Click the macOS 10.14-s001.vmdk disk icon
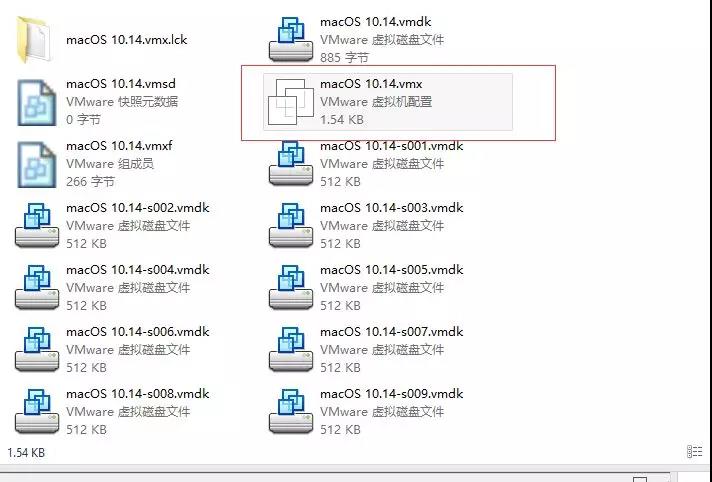 (291, 164)
